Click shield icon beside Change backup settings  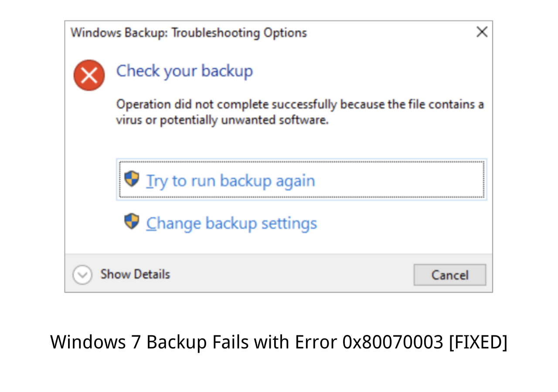click(132, 221)
